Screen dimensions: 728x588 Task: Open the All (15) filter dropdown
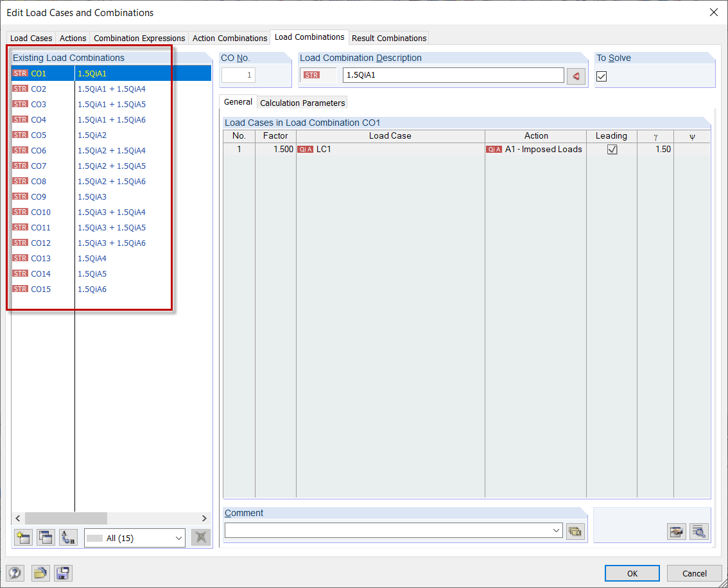click(x=135, y=539)
